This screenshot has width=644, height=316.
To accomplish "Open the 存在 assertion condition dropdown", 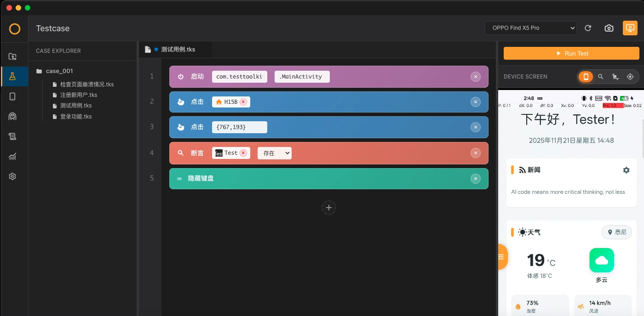I will tap(274, 153).
